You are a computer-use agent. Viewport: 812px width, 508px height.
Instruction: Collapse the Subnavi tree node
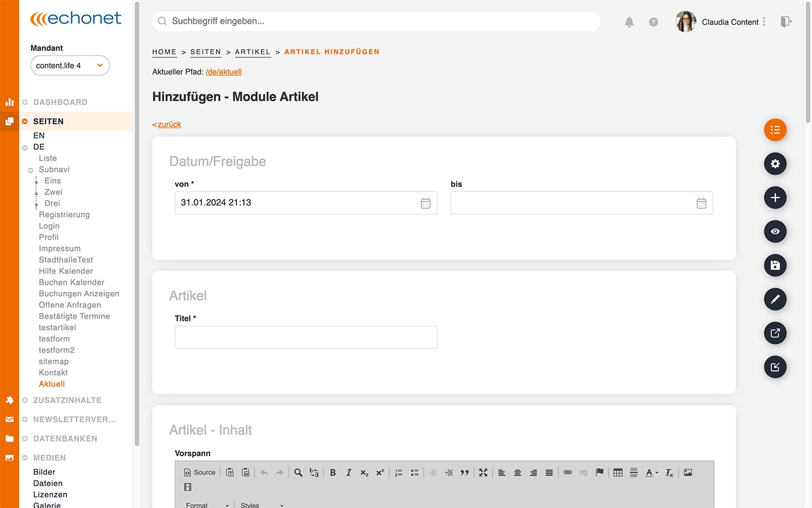(30, 170)
